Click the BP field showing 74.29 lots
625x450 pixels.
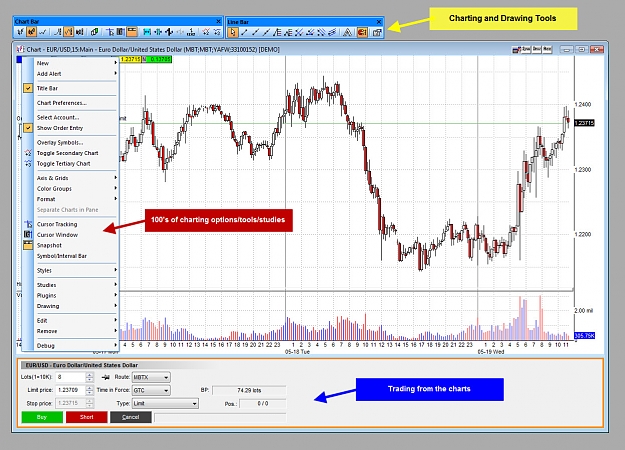click(249, 390)
